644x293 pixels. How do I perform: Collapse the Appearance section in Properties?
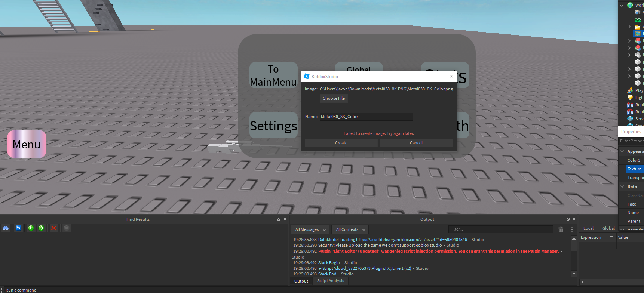(x=622, y=151)
